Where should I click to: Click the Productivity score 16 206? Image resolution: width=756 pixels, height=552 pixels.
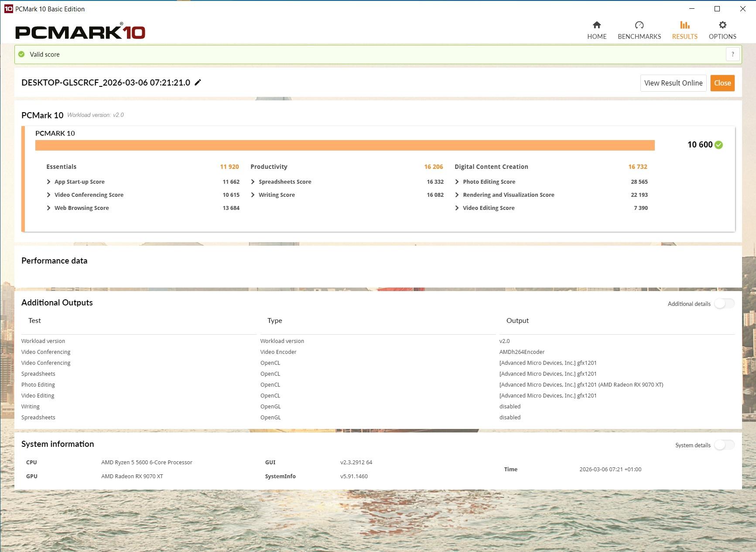pos(433,167)
